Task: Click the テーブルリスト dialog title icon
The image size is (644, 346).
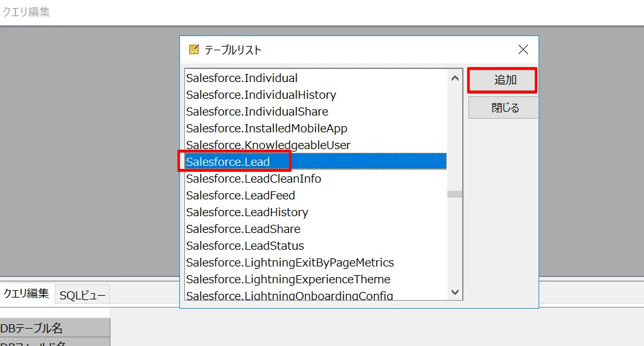Action: pyautogui.click(x=194, y=50)
